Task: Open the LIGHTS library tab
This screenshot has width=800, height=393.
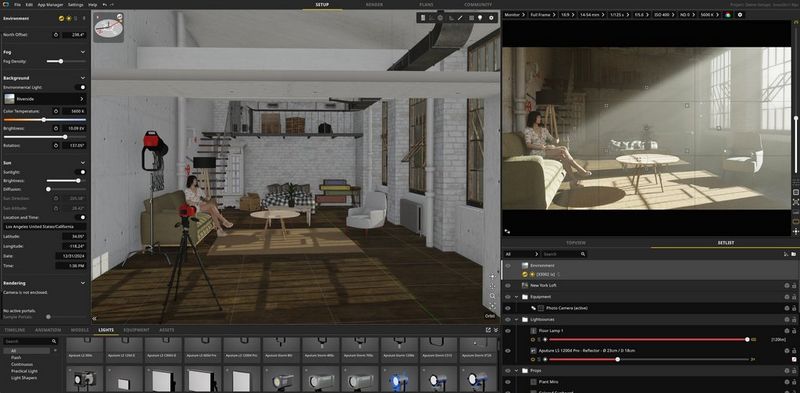Action: click(106, 330)
